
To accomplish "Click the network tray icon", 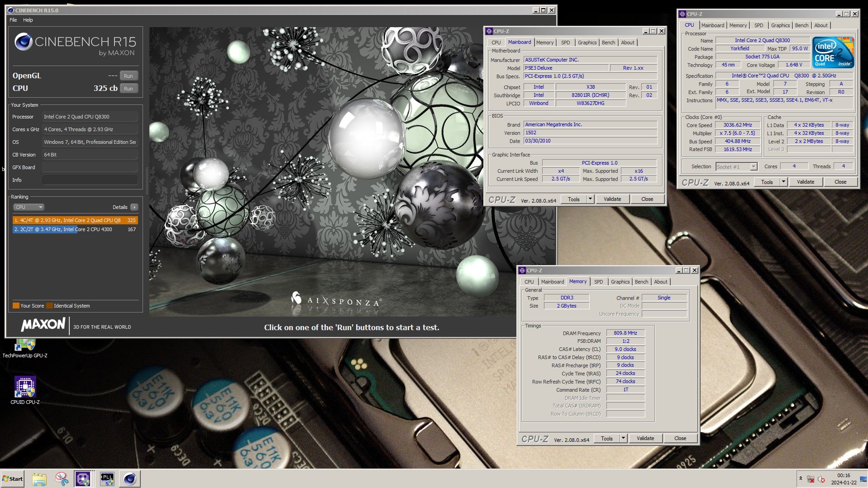I will point(811,479).
